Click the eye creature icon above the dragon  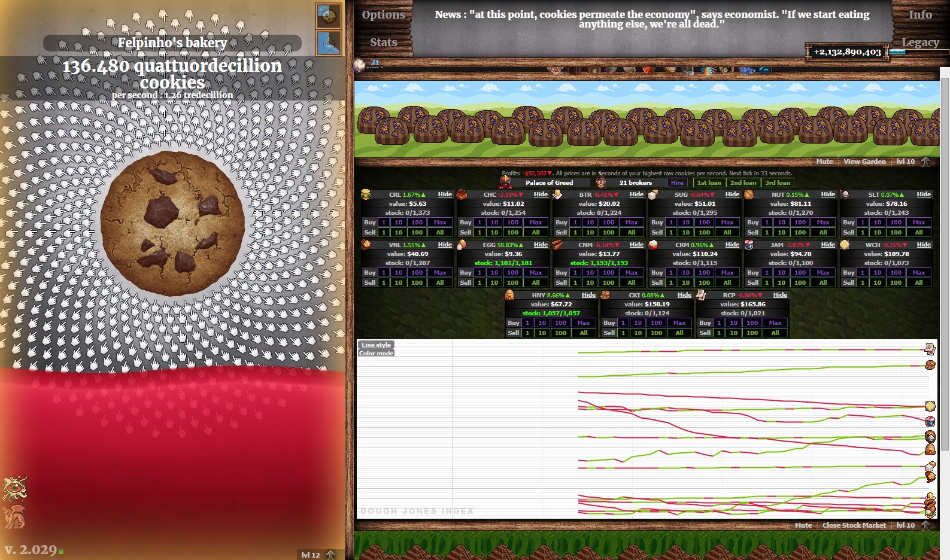pyautogui.click(x=15, y=488)
